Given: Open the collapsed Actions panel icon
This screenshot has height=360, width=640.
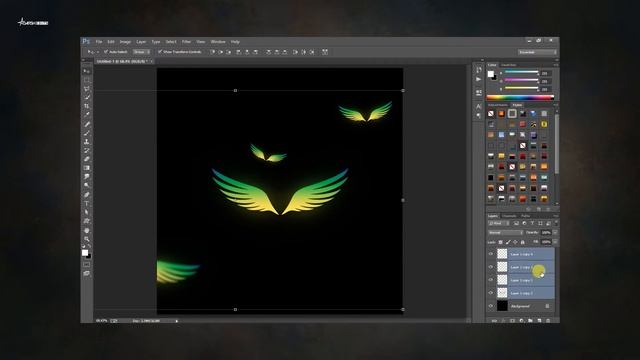Looking at the screenshot, I should pyautogui.click(x=478, y=79).
